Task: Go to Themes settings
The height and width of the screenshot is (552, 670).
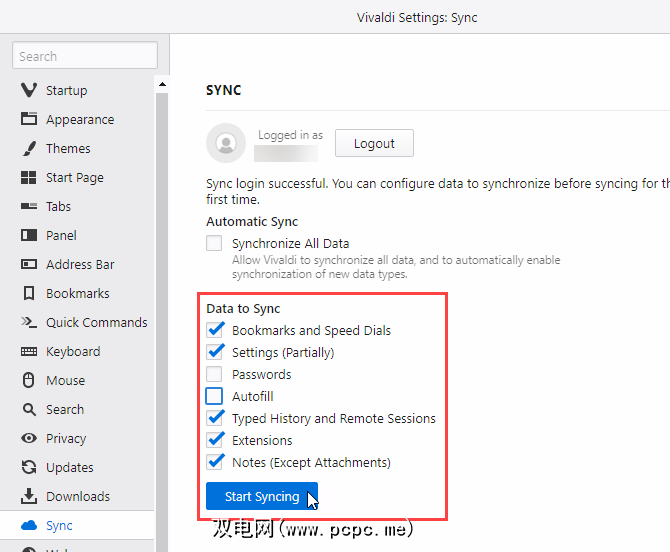Action: click(68, 149)
